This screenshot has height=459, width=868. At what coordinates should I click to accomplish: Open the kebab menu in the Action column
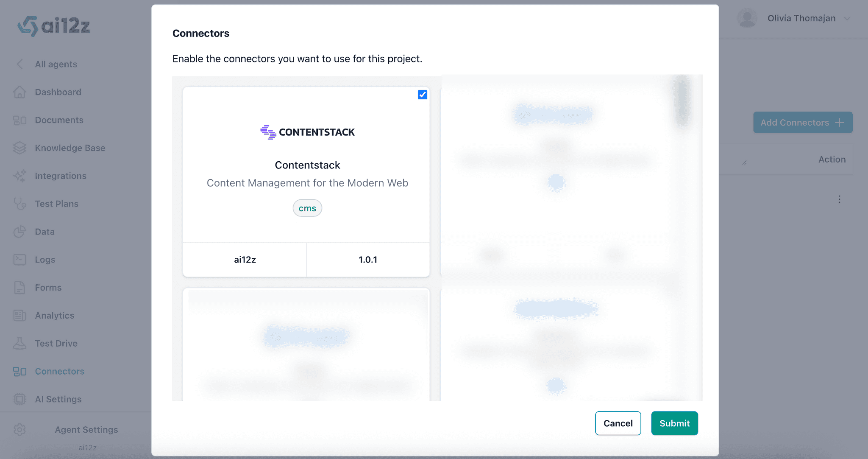tap(840, 199)
